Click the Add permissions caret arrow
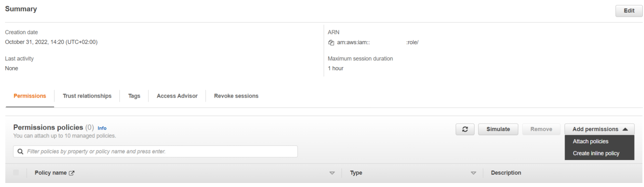Screen dimensions: 644x187 click(625, 129)
